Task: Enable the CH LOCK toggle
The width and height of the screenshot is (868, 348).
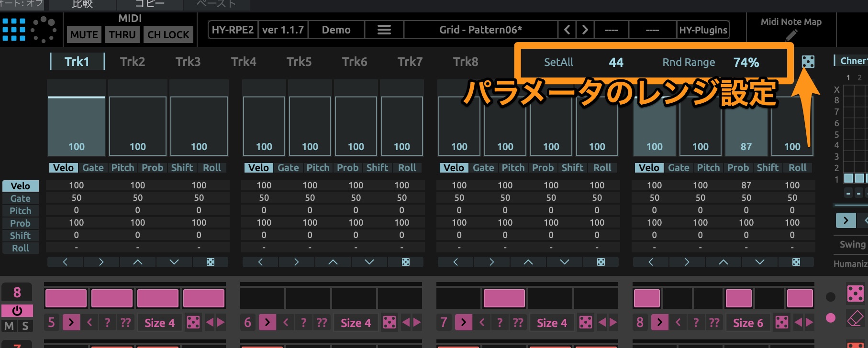Action: 168,34
